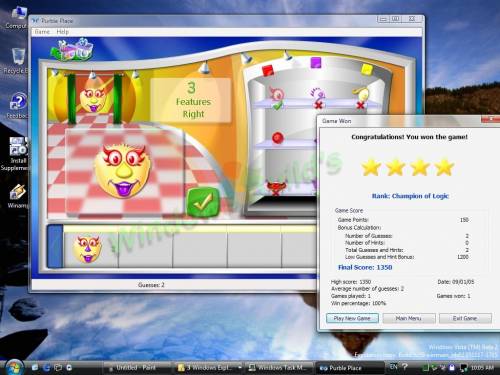
Task: Click the green checkmark submit button
Action: (203, 202)
